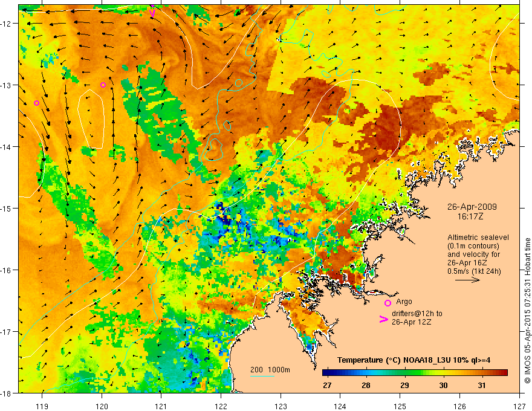Click the cyan 200 1000m bathymetry legend line
Viewport: 532px width, 411px height.
(262, 376)
